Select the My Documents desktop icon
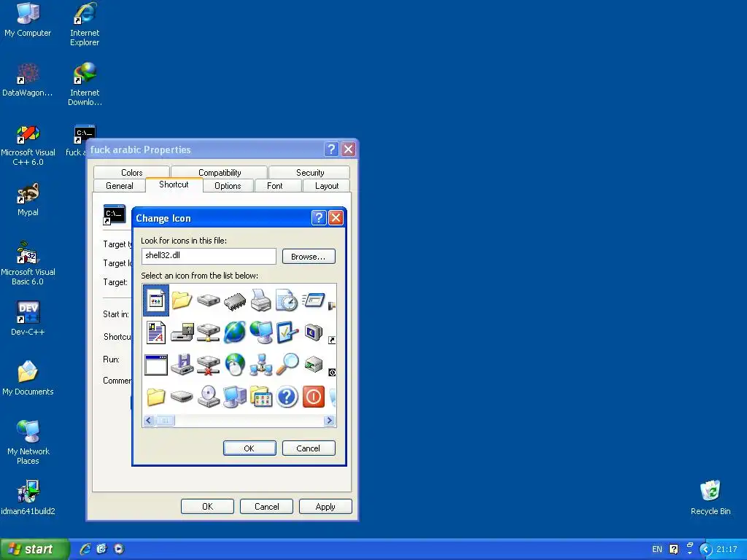747x560 pixels. 28,378
